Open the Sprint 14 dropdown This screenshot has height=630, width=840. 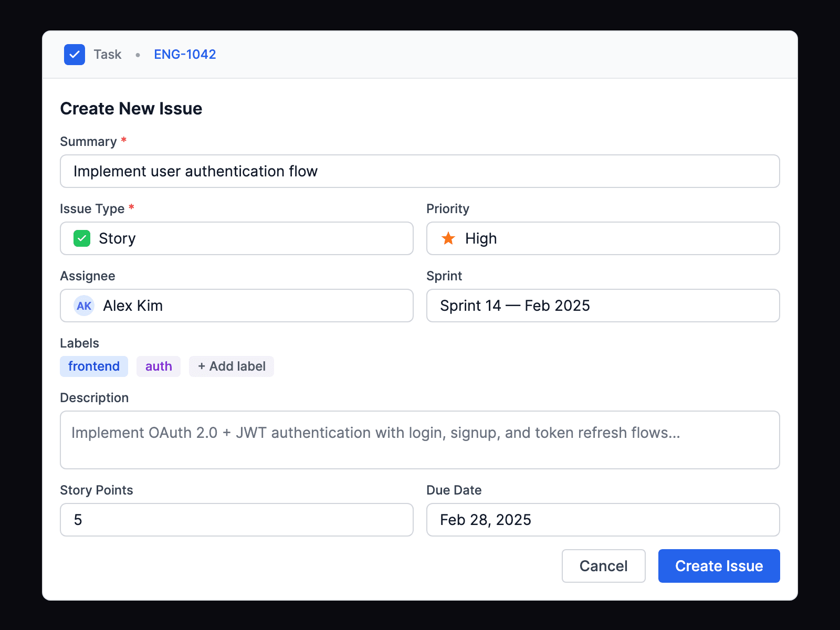(602, 306)
